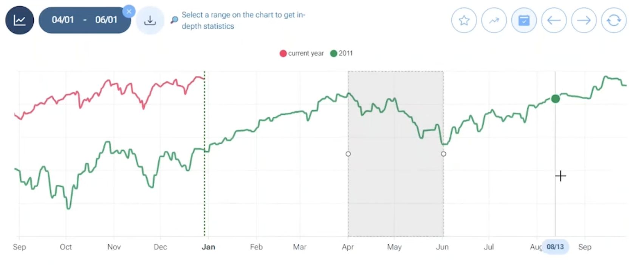Click the 08/13 date label on the axis
The width and height of the screenshot is (644, 265).
[555, 247]
